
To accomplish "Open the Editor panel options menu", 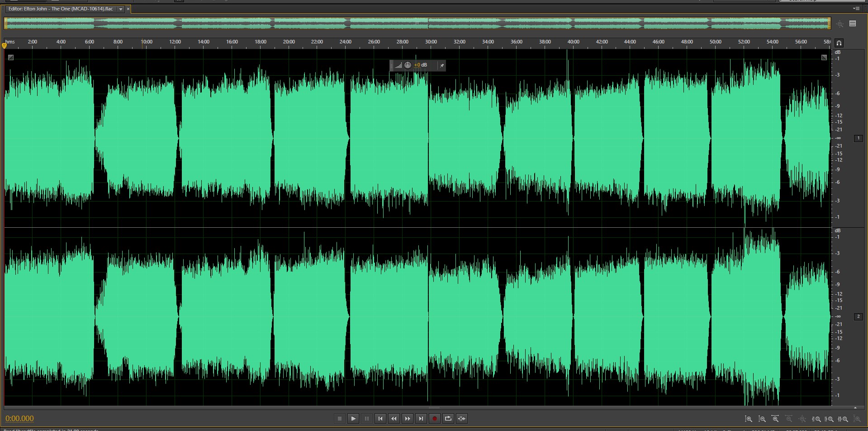I will pyautogui.click(x=856, y=9).
